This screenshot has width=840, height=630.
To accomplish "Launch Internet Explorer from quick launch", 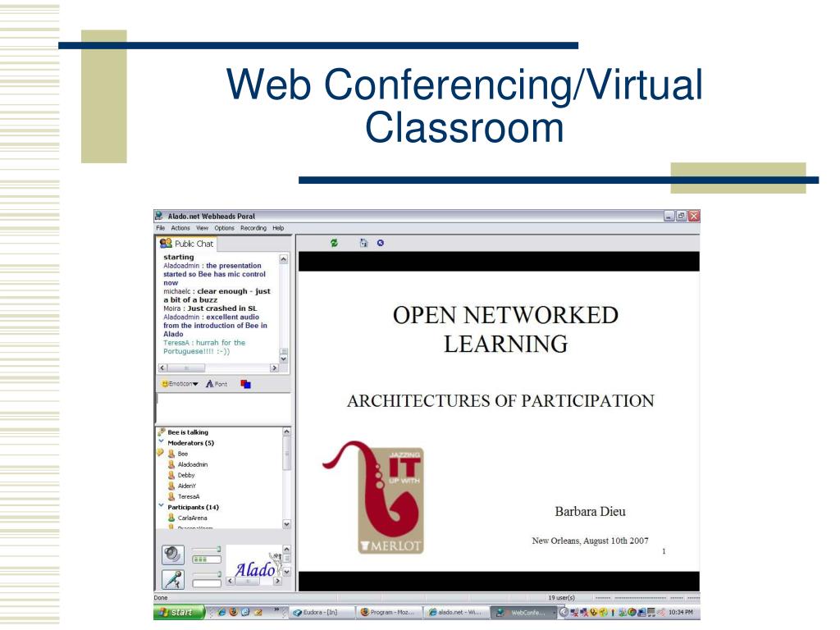I will pos(221,612).
